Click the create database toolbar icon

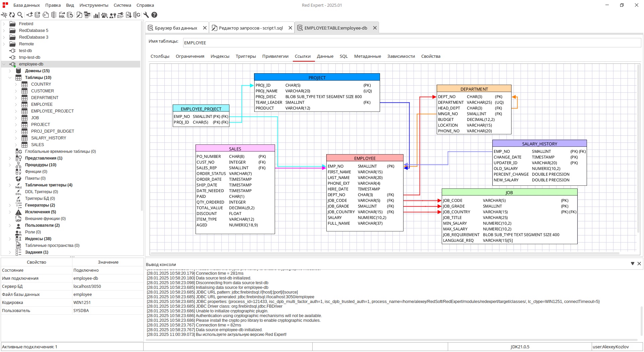(38, 15)
